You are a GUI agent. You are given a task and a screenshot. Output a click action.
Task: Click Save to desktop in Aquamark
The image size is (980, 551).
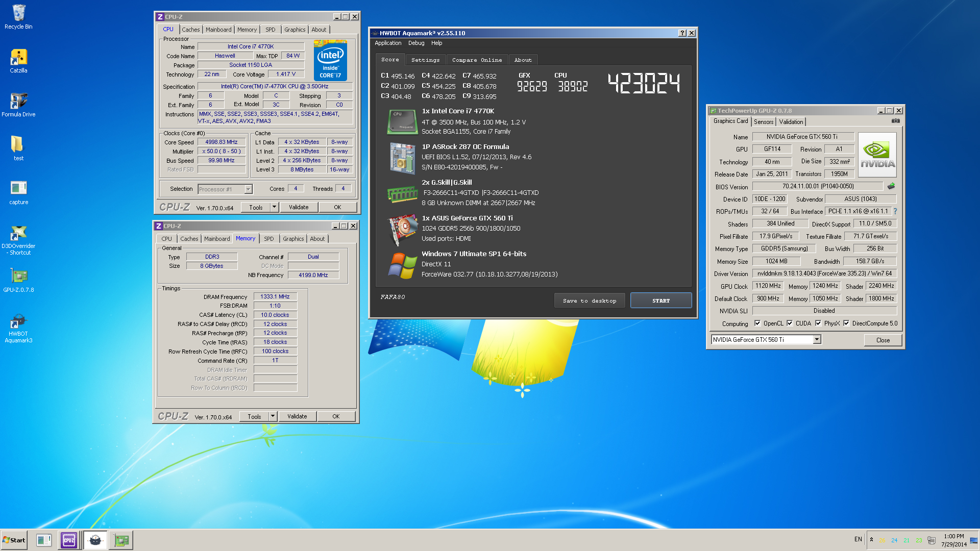coord(590,300)
